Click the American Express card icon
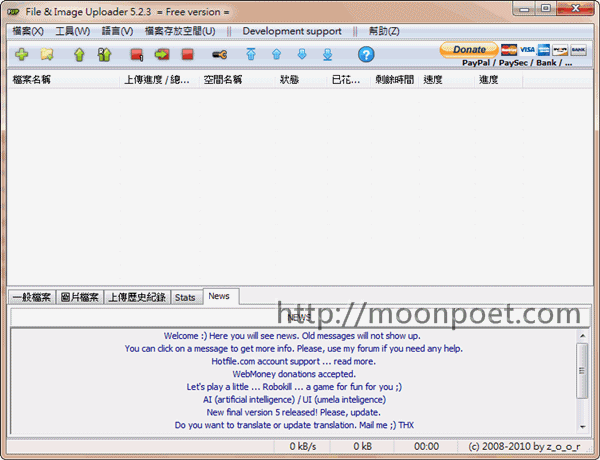Screen dimensions: 600x460 [543, 50]
